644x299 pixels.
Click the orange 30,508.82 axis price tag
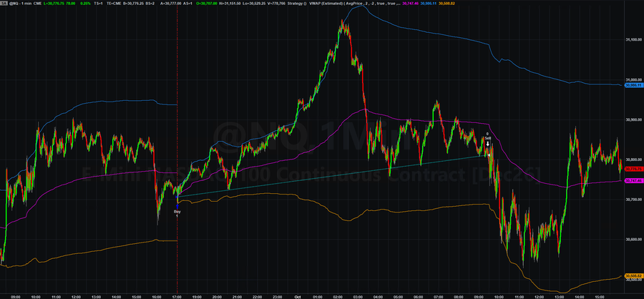click(633, 275)
